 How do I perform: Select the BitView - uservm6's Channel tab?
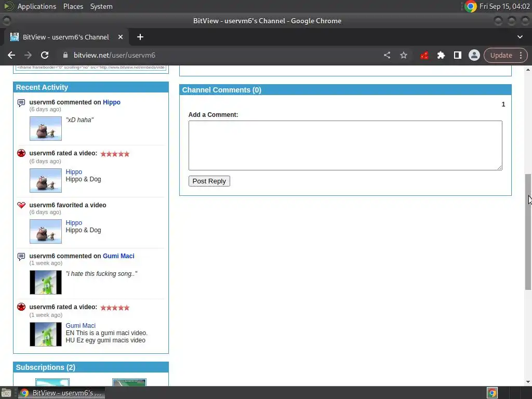[x=66, y=37]
